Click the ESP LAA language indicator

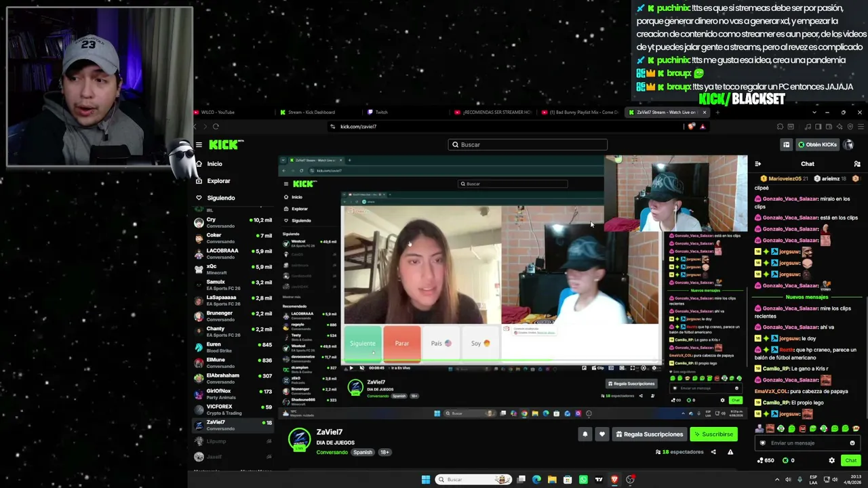[813, 480]
